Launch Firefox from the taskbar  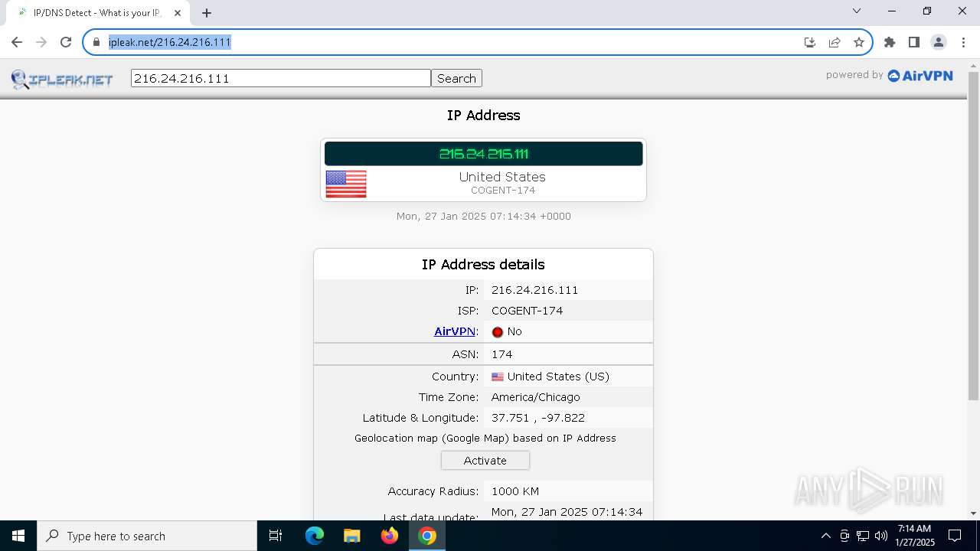coord(390,536)
